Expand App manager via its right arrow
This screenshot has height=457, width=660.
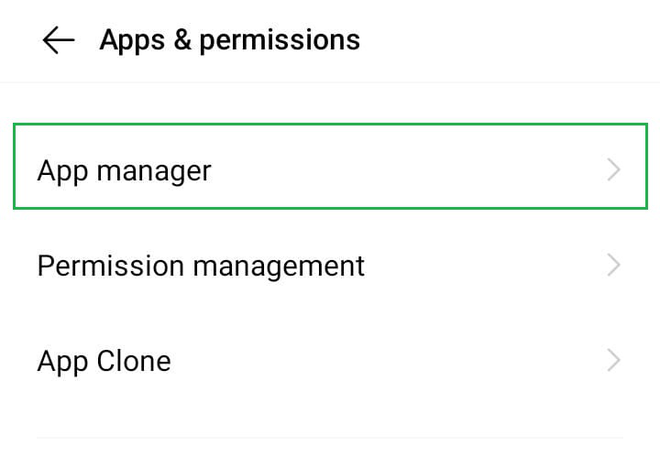click(x=614, y=170)
